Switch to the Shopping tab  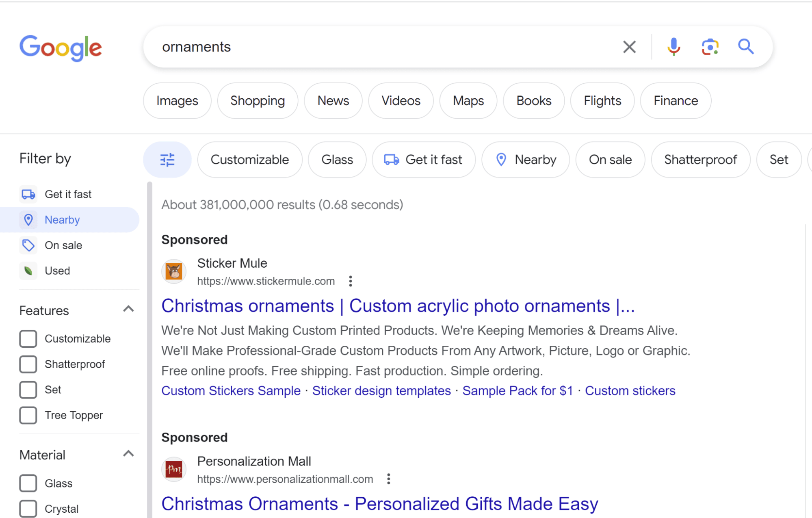[x=258, y=101]
